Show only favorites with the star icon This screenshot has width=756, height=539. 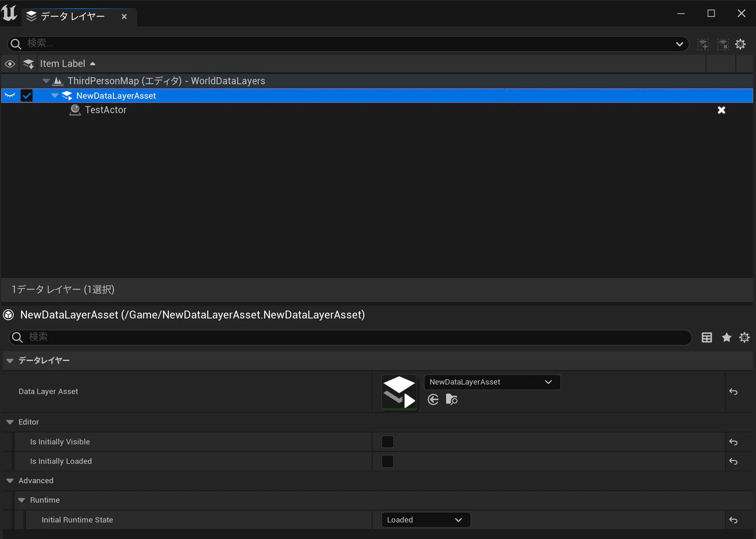727,337
